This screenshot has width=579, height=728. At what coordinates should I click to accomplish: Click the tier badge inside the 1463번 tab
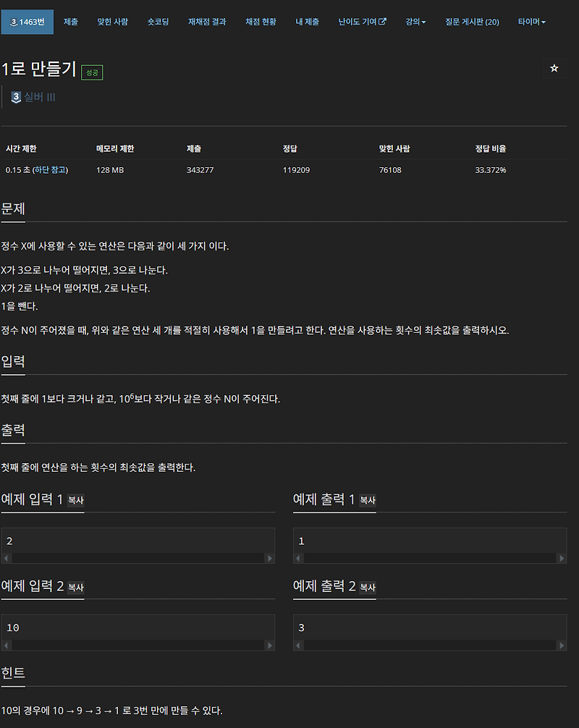[x=13, y=22]
